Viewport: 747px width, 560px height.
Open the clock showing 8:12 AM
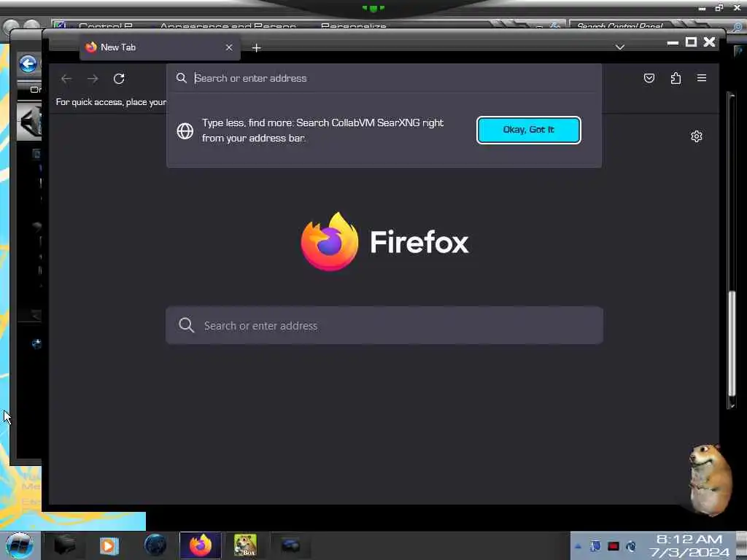pos(689,545)
